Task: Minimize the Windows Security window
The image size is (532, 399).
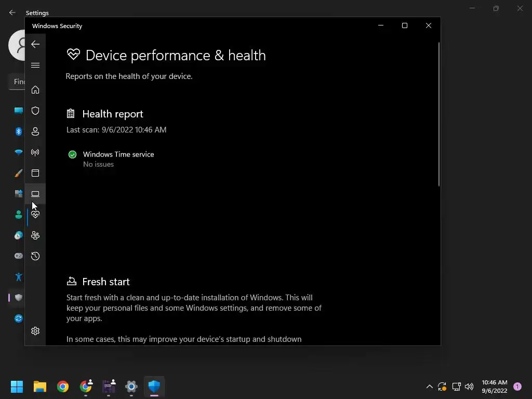Action: point(381,25)
